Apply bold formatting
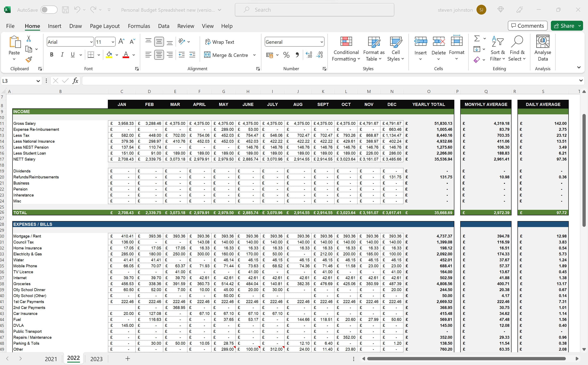The image size is (588, 365). pyautogui.click(x=51, y=55)
